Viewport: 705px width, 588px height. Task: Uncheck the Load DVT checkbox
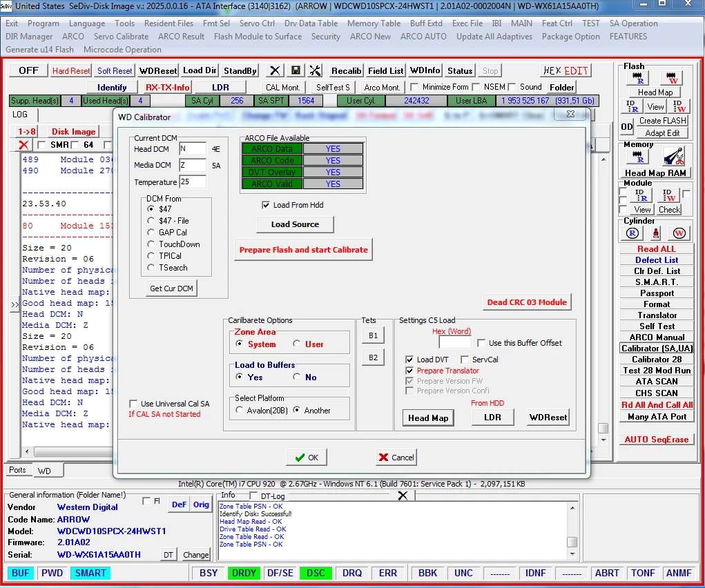tap(409, 360)
